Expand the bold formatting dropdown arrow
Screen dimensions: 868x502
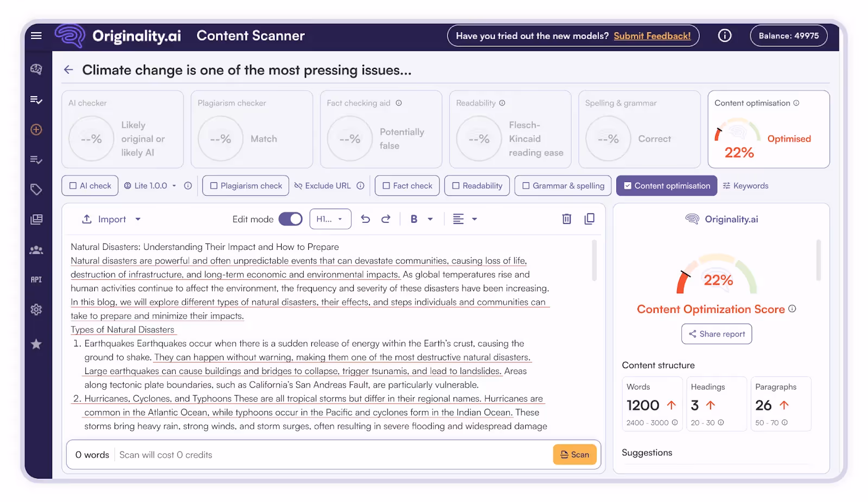click(x=430, y=219)
